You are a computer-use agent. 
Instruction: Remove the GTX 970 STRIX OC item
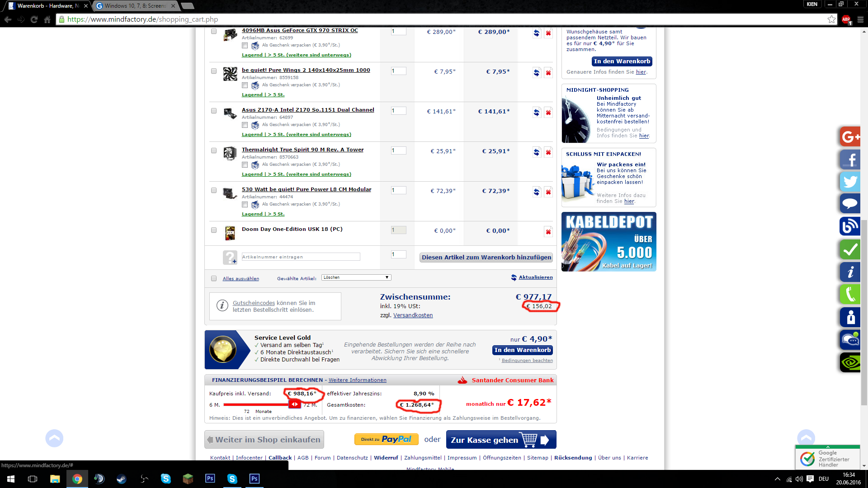click(x=548, y=33)
